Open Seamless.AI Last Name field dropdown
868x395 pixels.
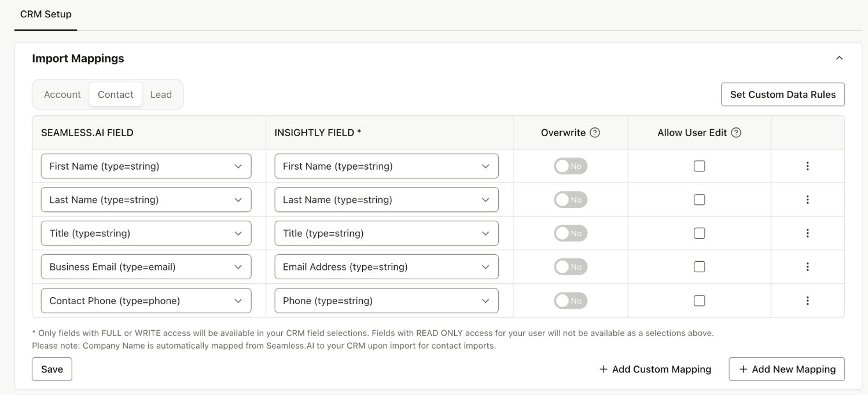coord(146,200)
